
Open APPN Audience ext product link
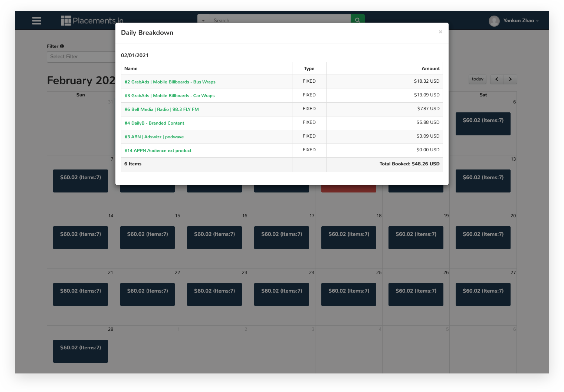click(x=158, y=151)
